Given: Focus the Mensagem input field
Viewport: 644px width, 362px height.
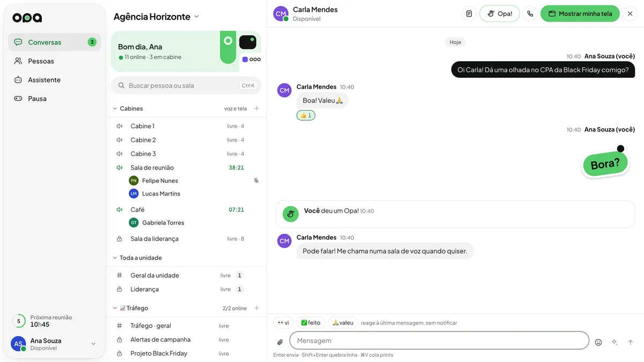Looking at the screenshot, I should click(439, 341).
